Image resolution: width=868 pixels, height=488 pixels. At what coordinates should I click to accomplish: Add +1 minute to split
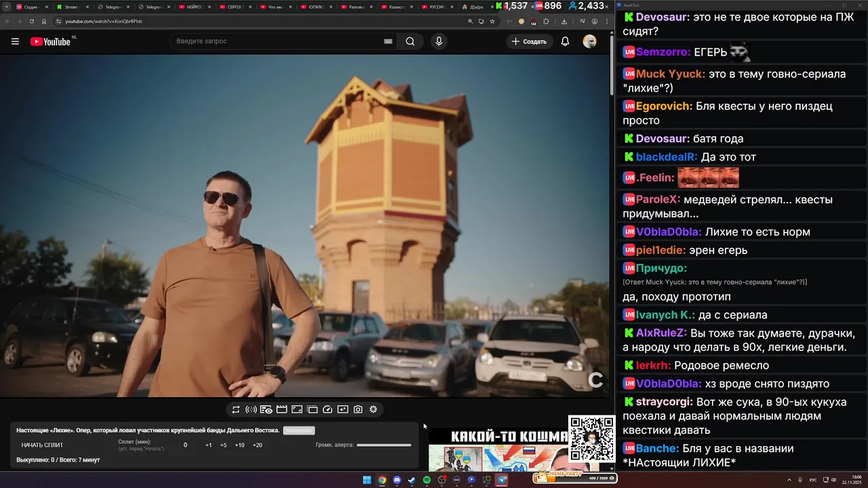click(x=209, y=445)
